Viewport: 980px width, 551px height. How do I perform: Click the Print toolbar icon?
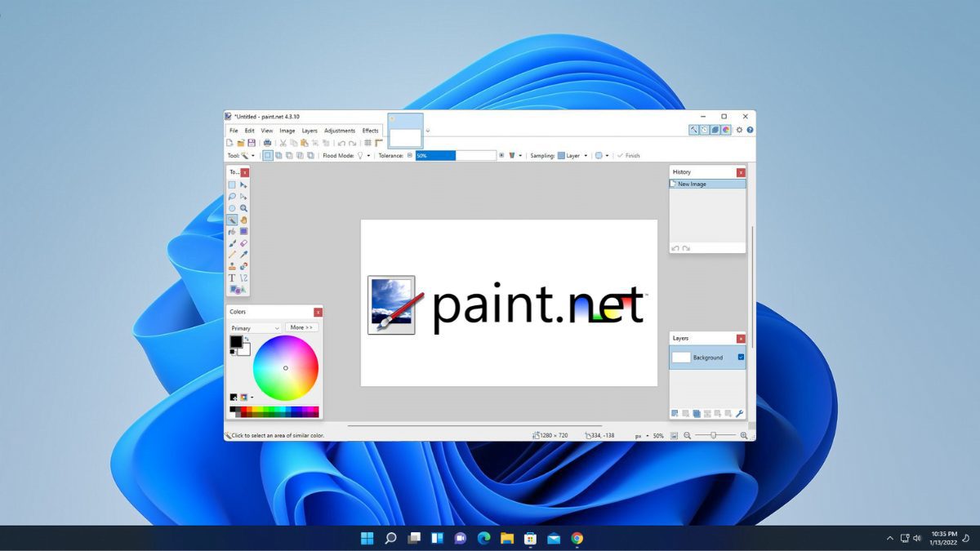click(267, 143)
